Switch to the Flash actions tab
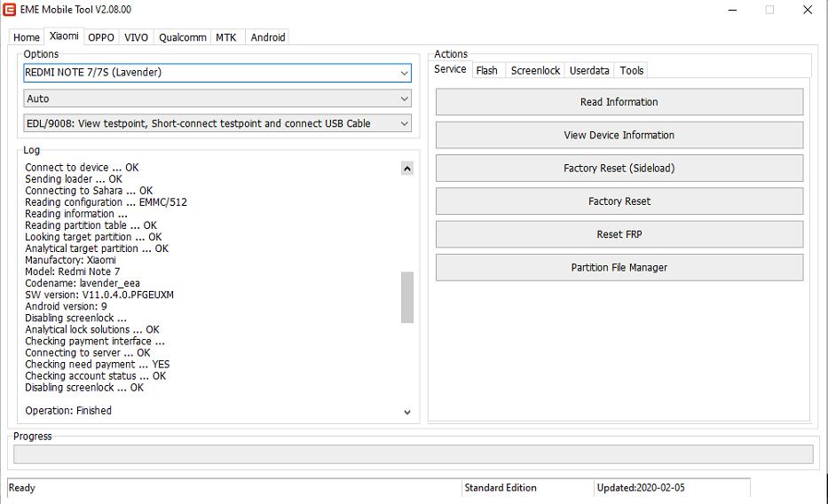 [x=487, y=71]
